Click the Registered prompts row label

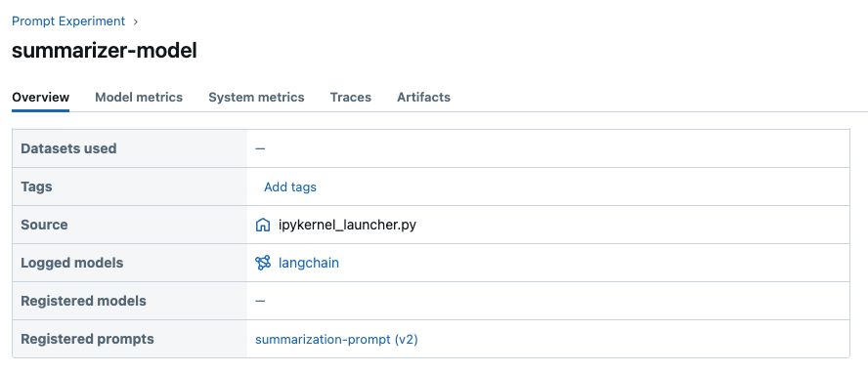tap(87, 339)
